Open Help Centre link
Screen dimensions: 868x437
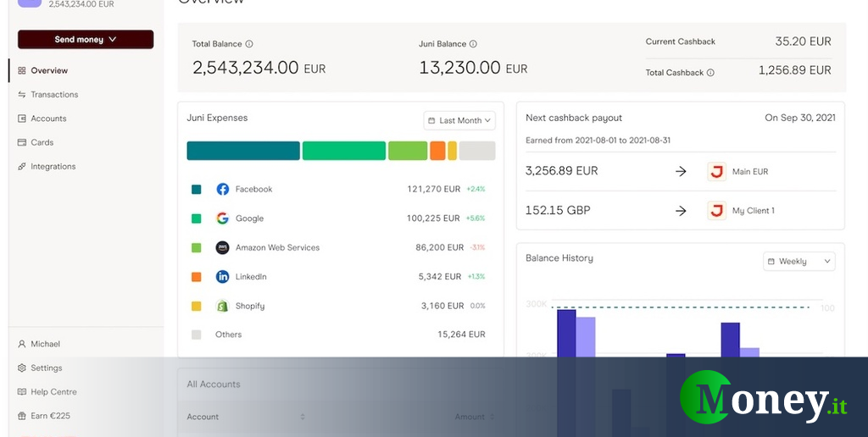coord(53,391)
